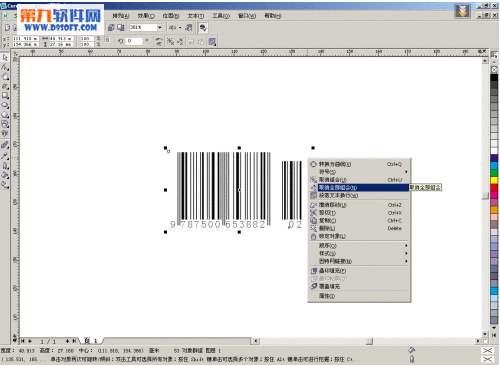
Task: Choose 属性 at context menu bottom
Action: click(x=359, y=296)
